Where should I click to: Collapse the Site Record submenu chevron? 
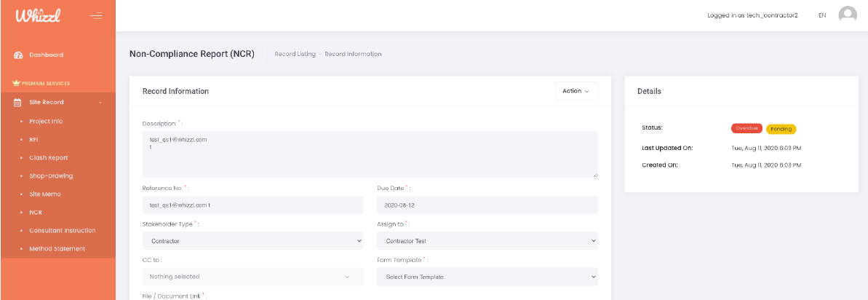coord(100,103)
